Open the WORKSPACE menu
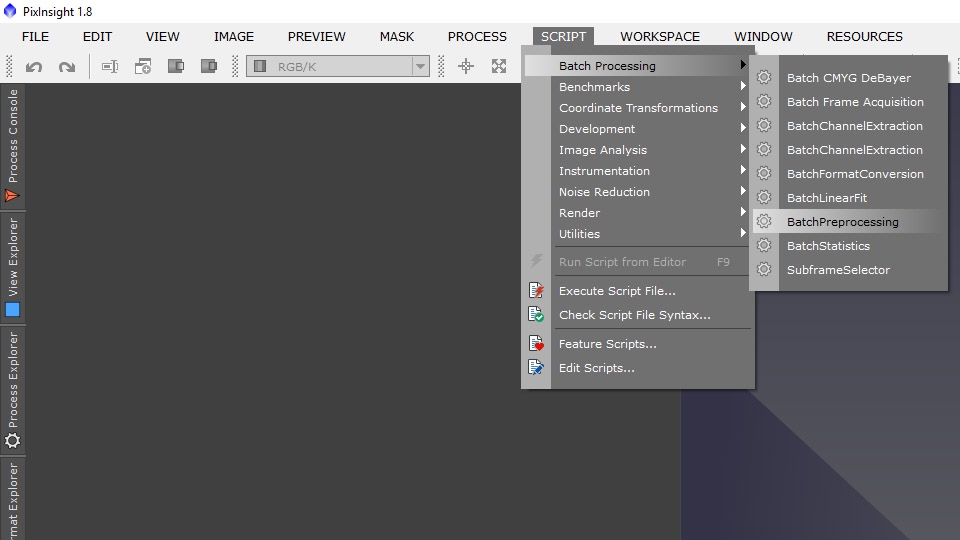 pyautogui.click(x=660, y=37)
